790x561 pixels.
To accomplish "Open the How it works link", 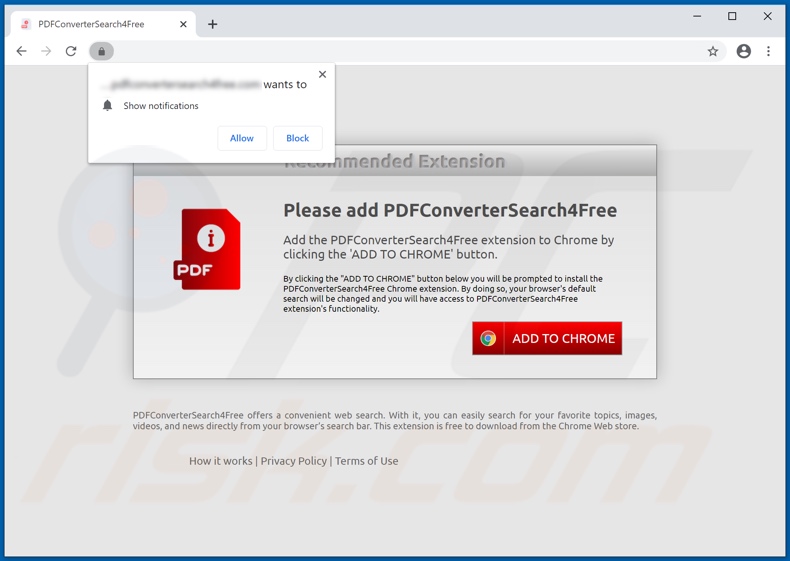I will 221,461.
